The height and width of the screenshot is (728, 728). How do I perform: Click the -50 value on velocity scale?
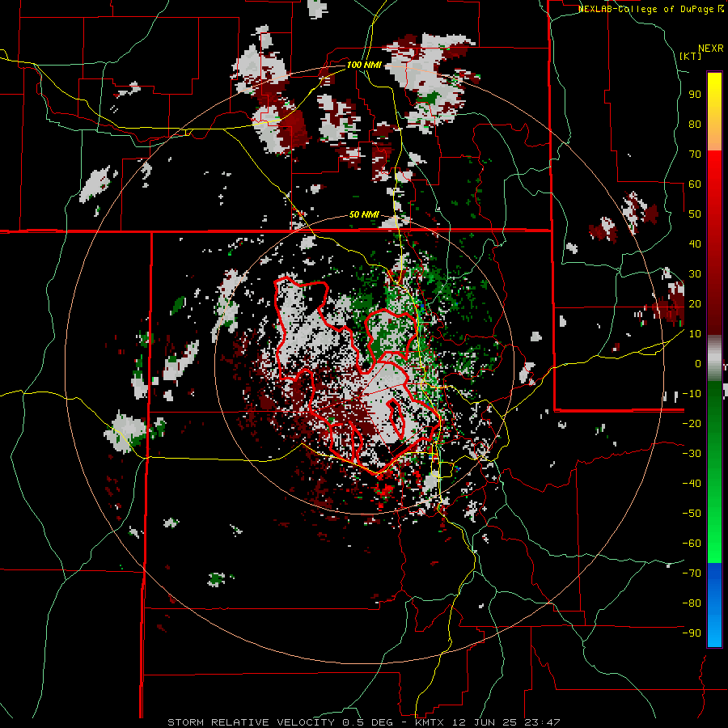click(x=692, y=513)
